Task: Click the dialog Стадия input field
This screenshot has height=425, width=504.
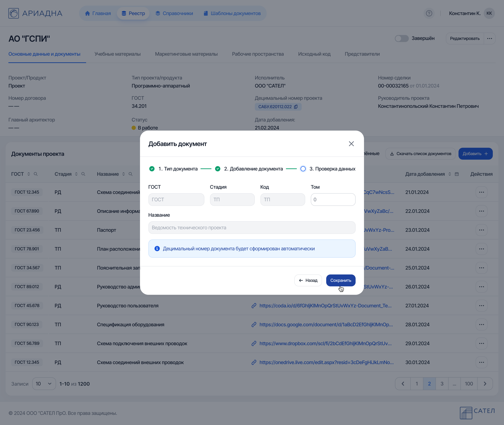Action: [x=232, y=200]
